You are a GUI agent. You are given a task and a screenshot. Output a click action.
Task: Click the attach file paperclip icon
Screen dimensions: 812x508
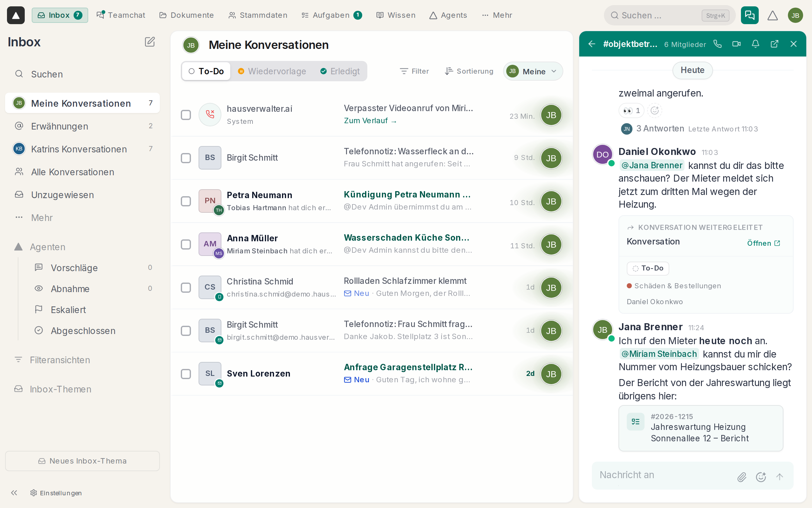742,477
